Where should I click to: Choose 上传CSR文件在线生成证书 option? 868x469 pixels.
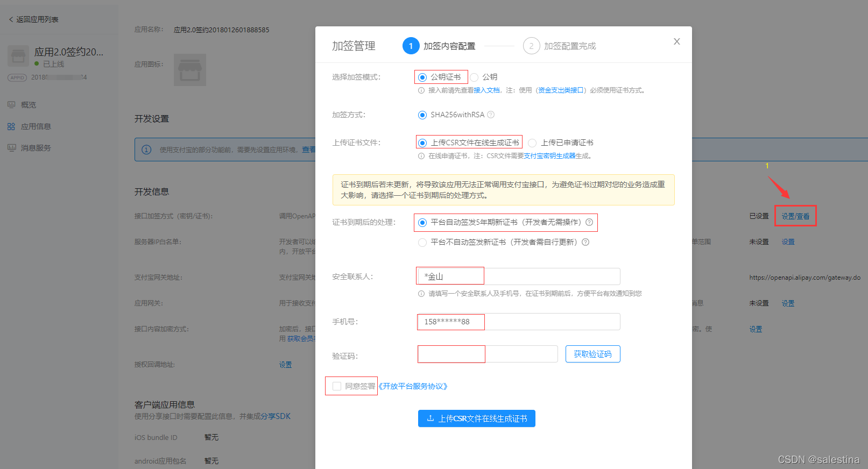point(422,143)
